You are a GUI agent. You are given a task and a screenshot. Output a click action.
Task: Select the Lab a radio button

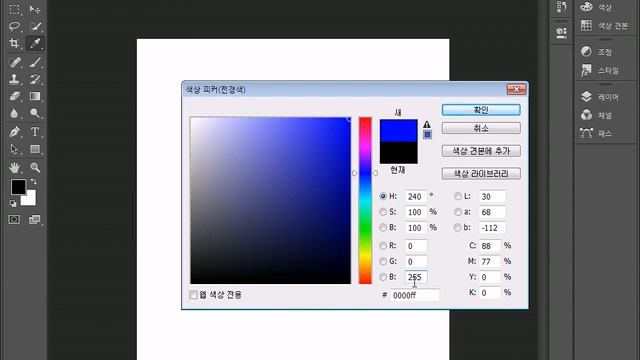coord(458,212)
